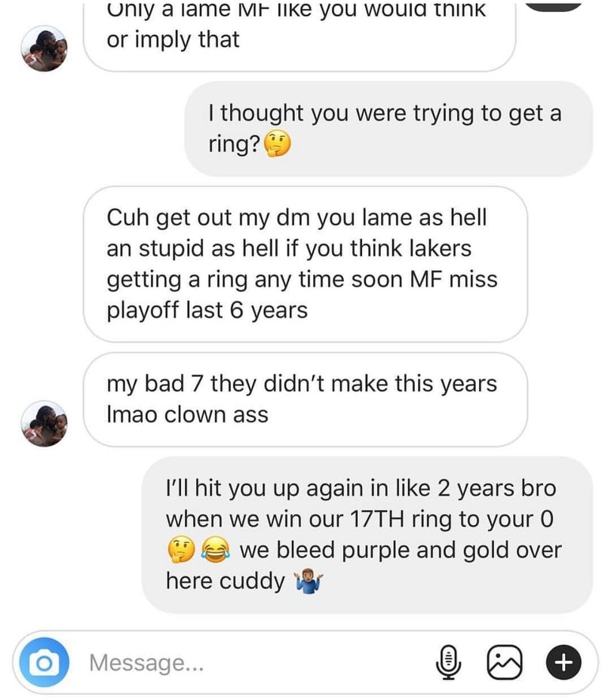Click the Message... input field
This screenshot has width=611, height=700.
[x=250, y=662]
